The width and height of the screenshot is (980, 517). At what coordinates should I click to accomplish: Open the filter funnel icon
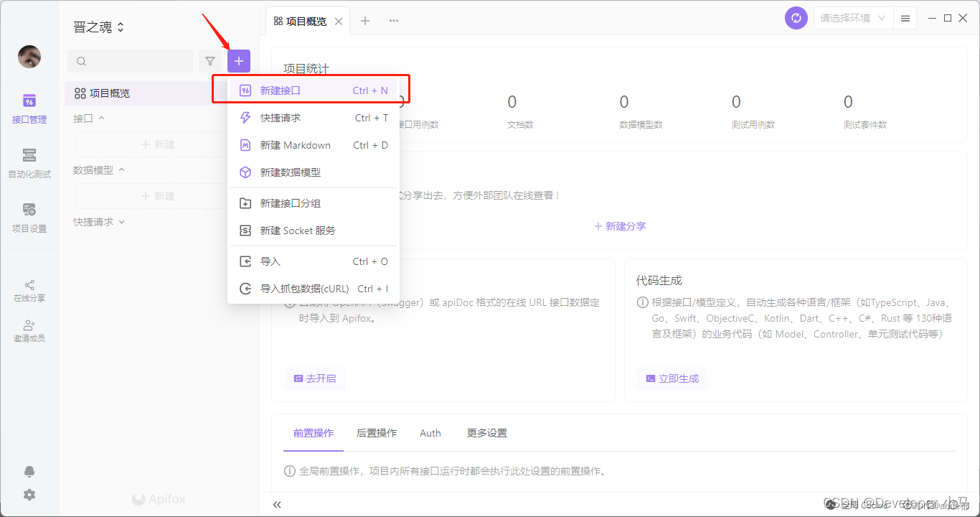tap(210, 61)
